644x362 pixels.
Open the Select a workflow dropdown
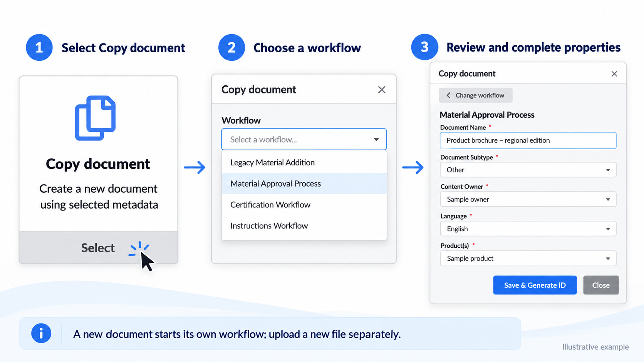coord(304,139)
